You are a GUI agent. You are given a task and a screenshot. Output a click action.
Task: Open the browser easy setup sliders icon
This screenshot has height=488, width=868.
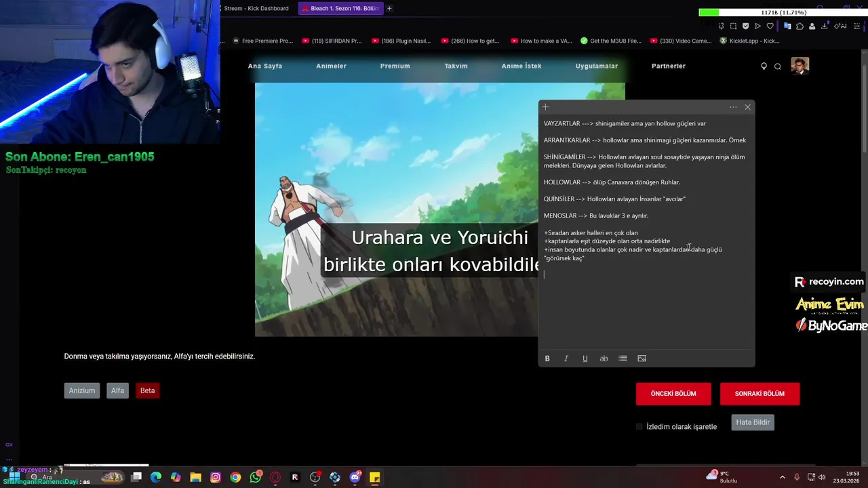click(857, 26)
